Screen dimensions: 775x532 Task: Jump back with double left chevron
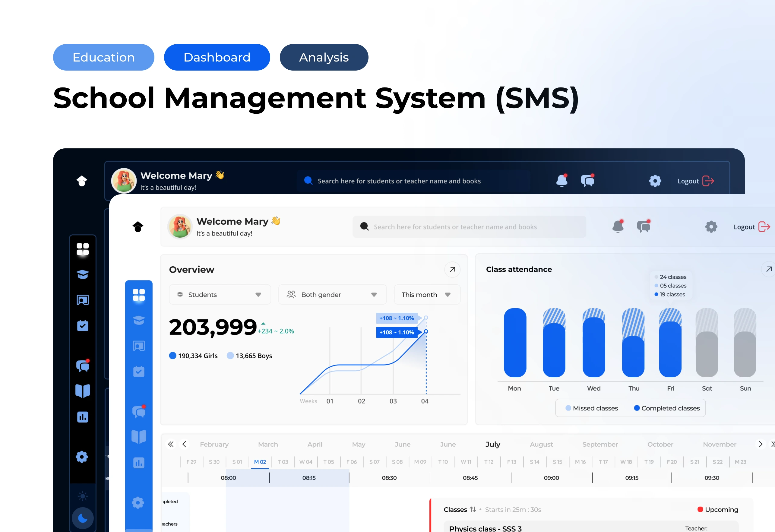coord(171,444)
